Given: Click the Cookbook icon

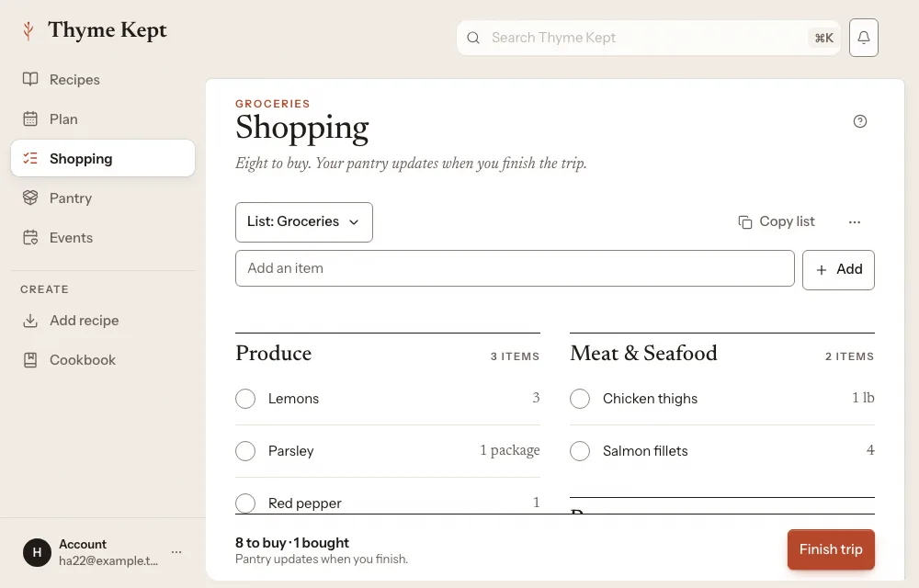Looking at the screenshot, I should [30, 359].
